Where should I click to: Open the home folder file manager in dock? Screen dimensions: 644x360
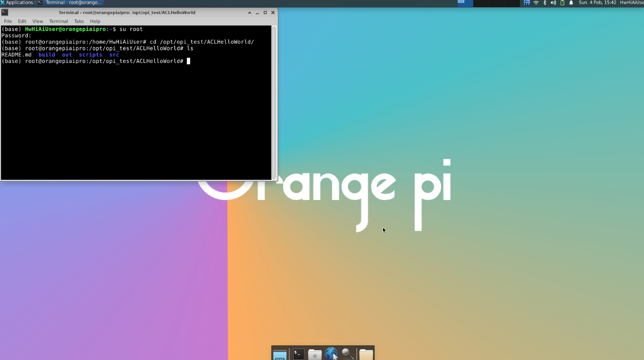tap(315, 354)
